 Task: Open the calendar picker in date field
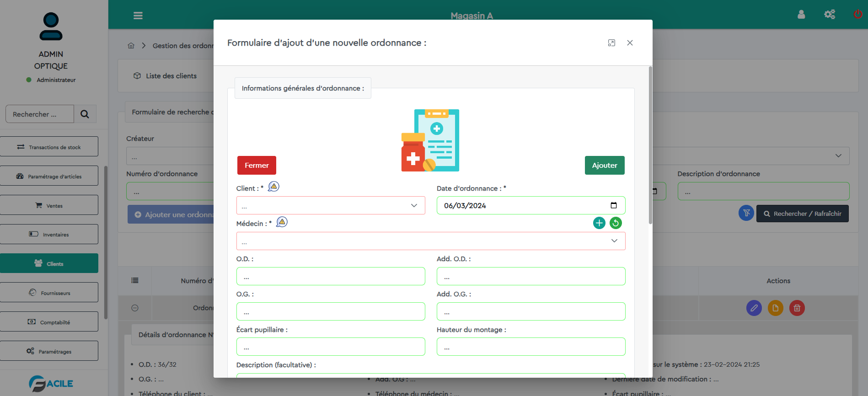point(613,205)
